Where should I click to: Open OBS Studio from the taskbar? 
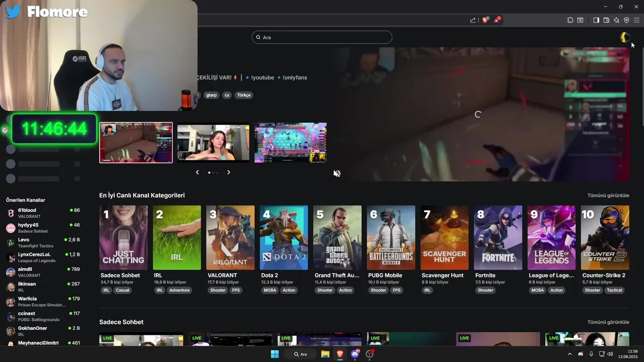[370, 354]
